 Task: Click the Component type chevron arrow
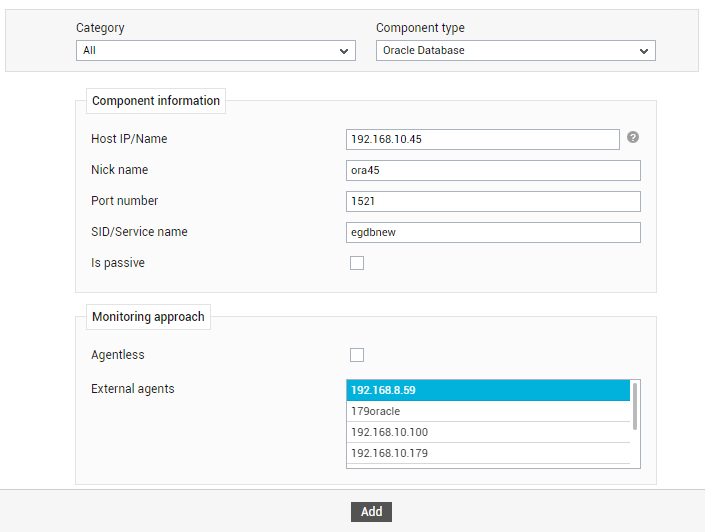pyautogui.click(x=644, y=51)
